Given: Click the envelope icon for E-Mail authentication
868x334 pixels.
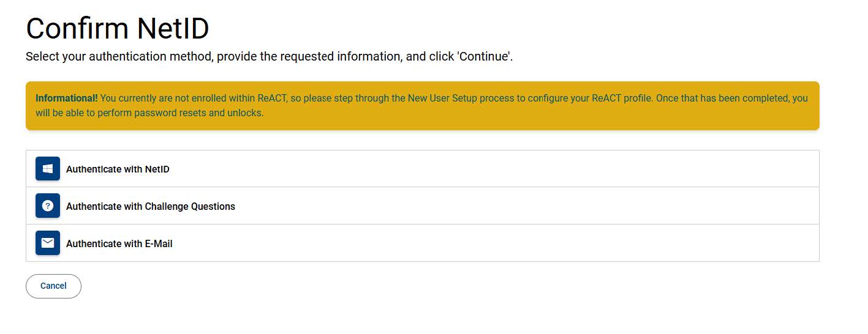Looking at the screenshot, I should [x=48, y=243].
